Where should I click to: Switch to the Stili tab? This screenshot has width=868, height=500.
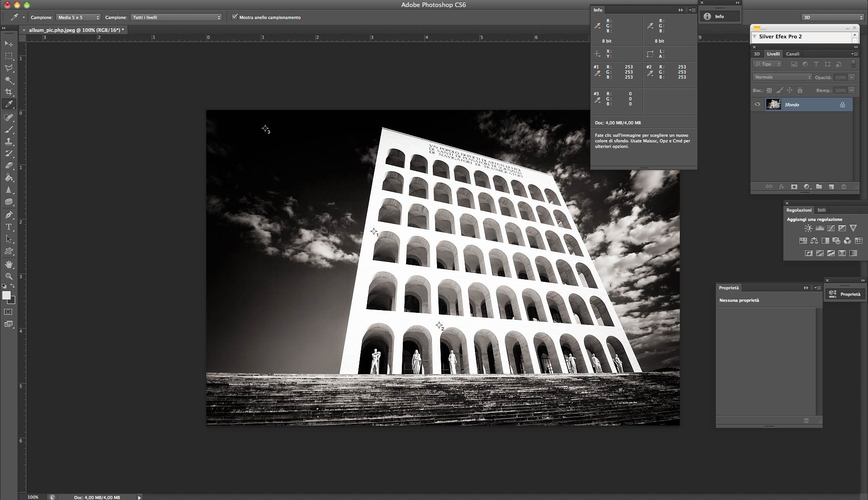tap(822, 210)
